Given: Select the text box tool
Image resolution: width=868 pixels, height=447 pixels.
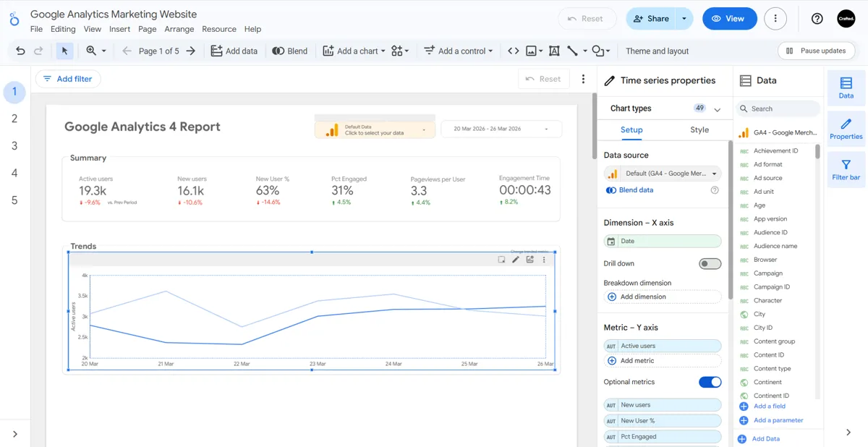Looking at the screenshot, I should pos(554,51).
